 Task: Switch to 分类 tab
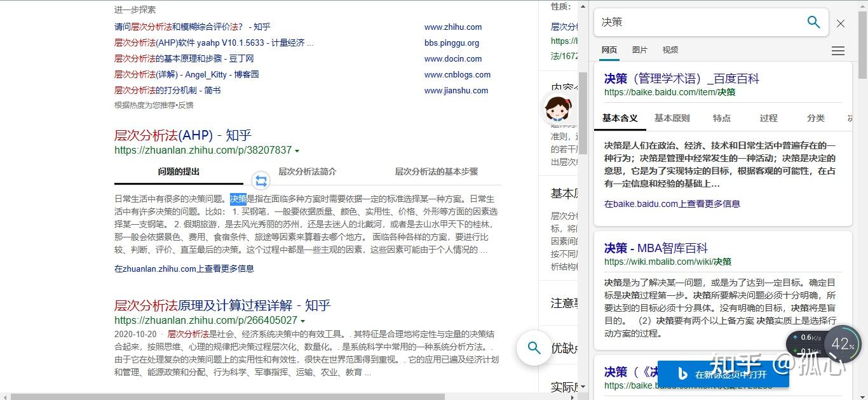(x=816, y=118)
